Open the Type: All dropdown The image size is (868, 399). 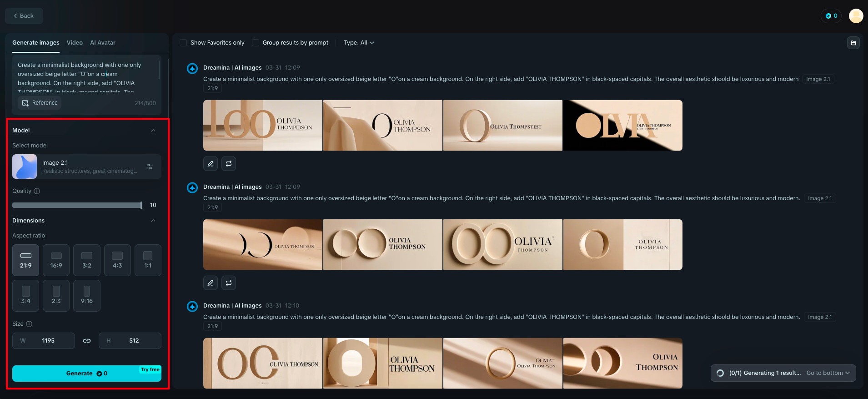[359, 43]
